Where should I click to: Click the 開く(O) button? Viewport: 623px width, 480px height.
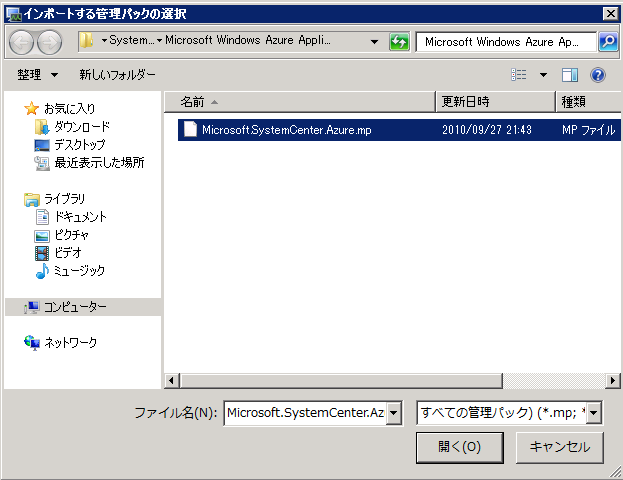(460, 447)
